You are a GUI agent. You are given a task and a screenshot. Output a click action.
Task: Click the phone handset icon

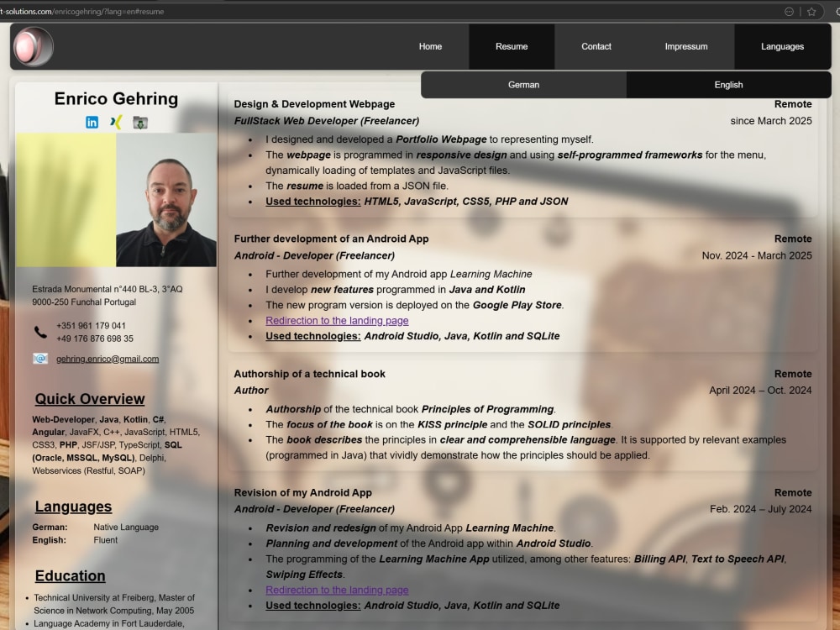(40, 332)
